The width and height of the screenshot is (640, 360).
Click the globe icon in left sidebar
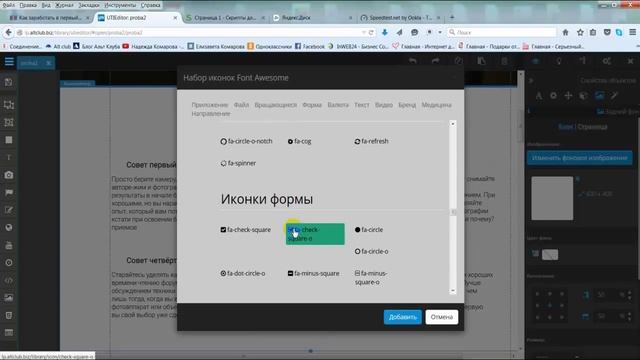tap(9, 228)
